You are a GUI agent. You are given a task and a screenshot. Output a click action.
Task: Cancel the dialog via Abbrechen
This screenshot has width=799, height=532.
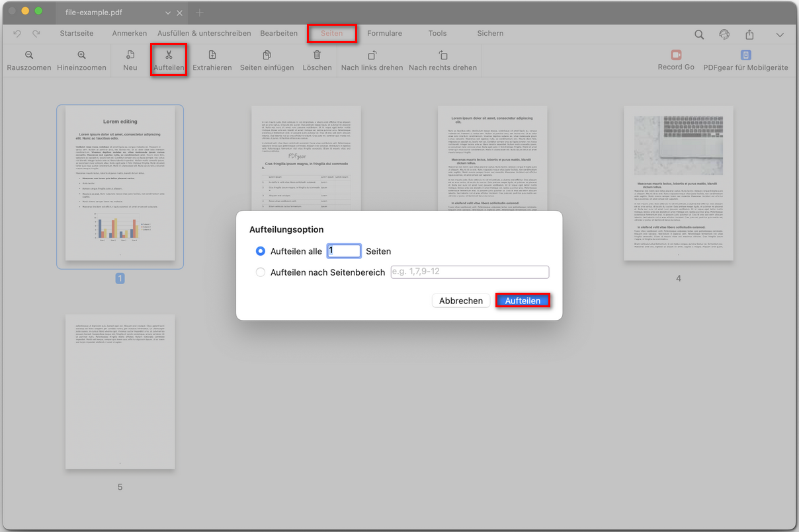[x=461, y=301]
